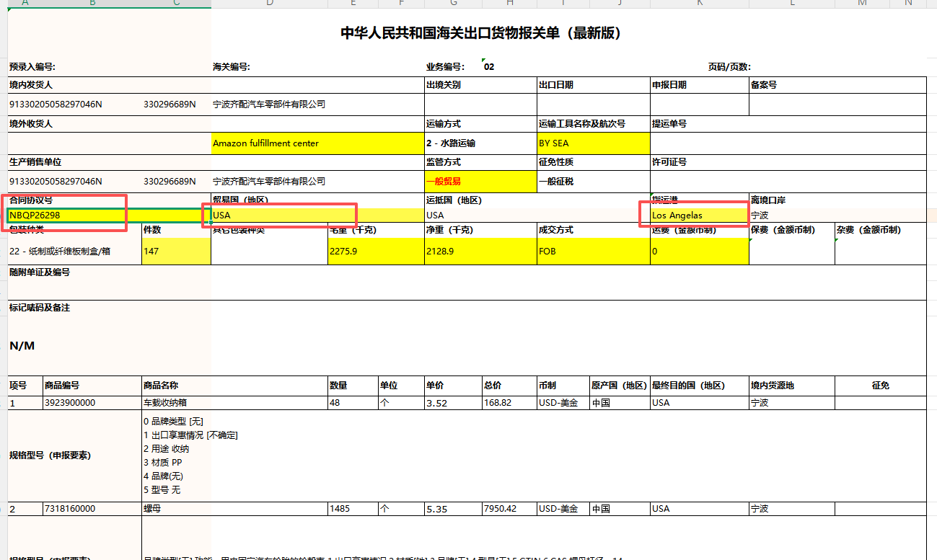Select the quantity cell 1485
Screen dimensions: 937x560
point(340,509)
